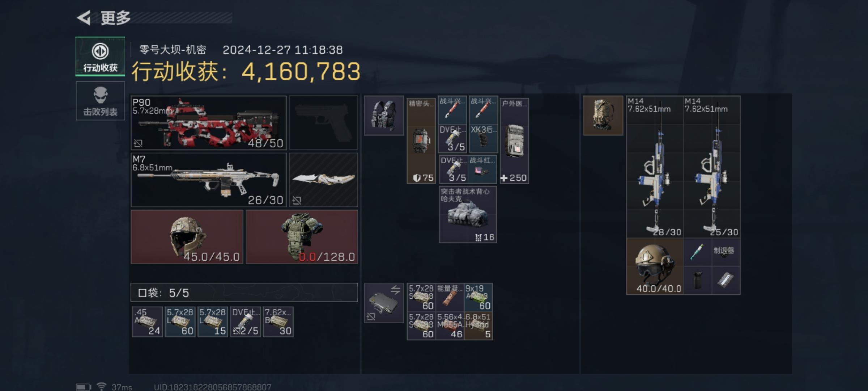Click the chest rig vest icon
This screenshot has width=868, height=391.
click(x=384, y=115)
